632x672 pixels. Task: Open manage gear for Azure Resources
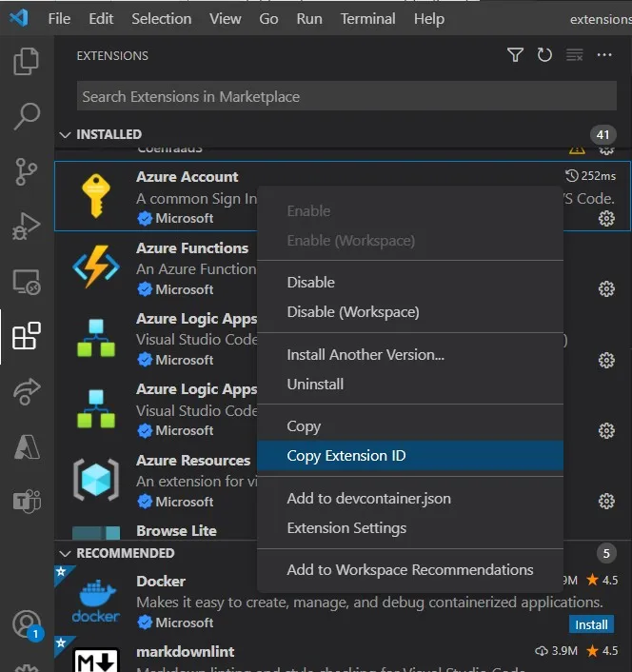click(606, 501)
